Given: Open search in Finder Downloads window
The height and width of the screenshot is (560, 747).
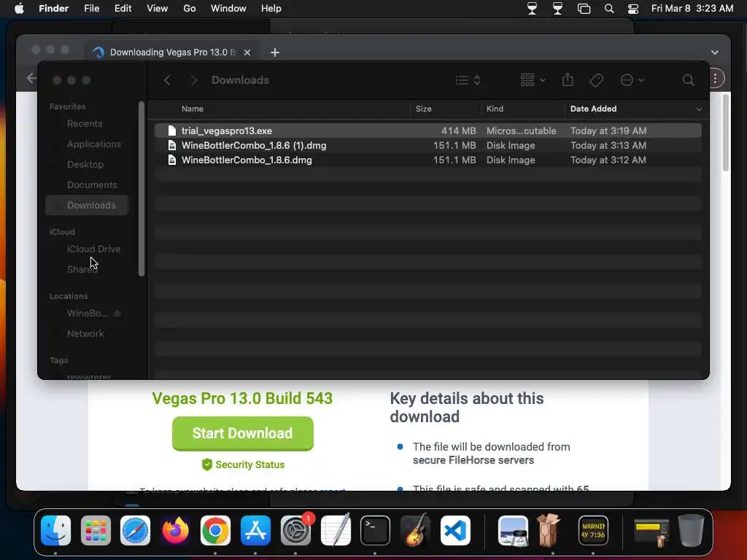Looking at the screenshot, I should [x=688, y=80].
